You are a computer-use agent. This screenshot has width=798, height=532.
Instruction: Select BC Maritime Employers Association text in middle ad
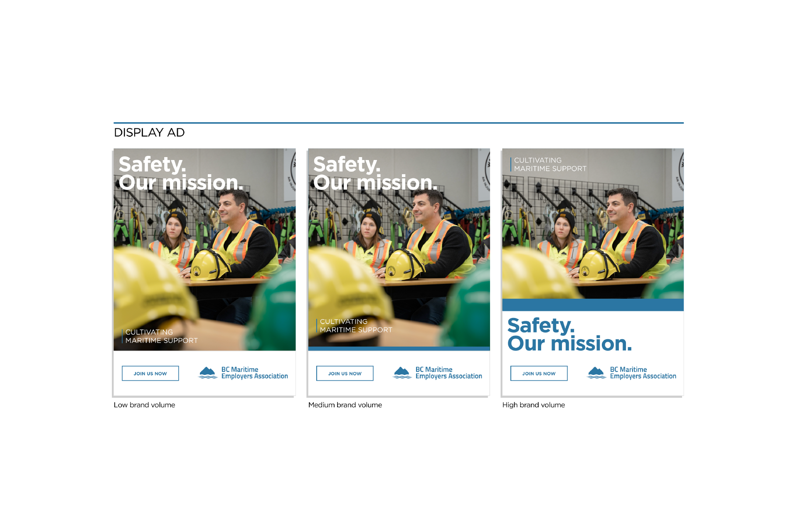coord(448,373)
